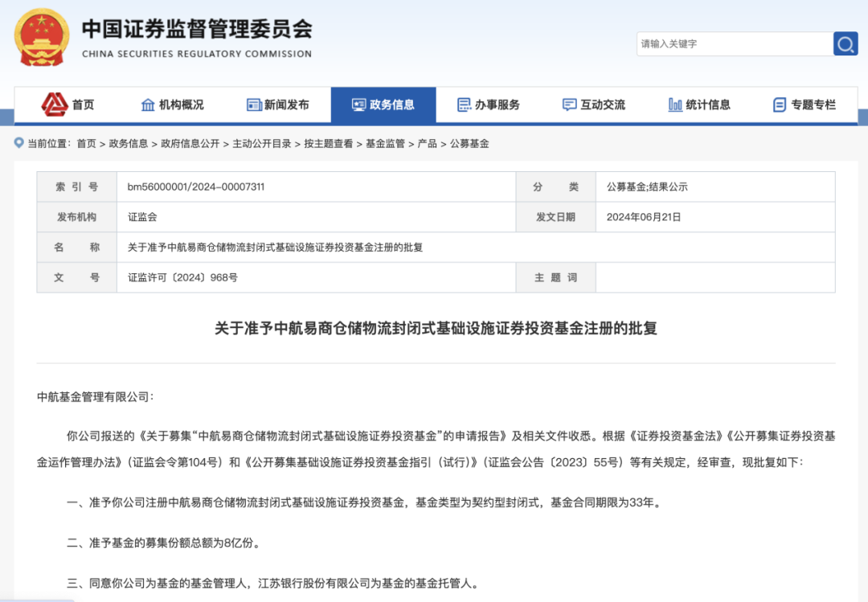This screenshot has width=868, height=602.
Task: Click the chat bubble icon for 互动交流
Action: coord(569,104)
